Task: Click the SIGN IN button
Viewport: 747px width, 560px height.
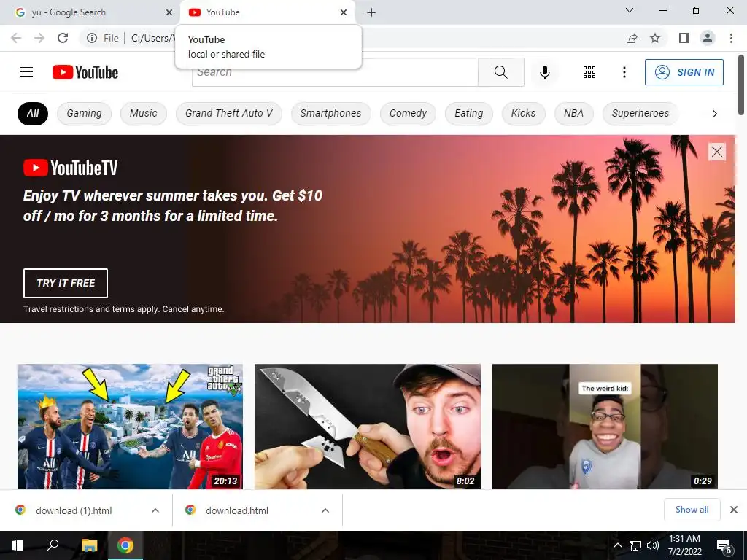Action: click(684, 72)
